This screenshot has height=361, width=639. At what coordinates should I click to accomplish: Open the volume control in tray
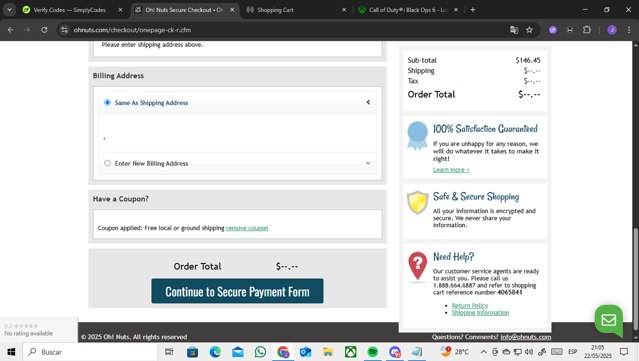tap(529, 352)
